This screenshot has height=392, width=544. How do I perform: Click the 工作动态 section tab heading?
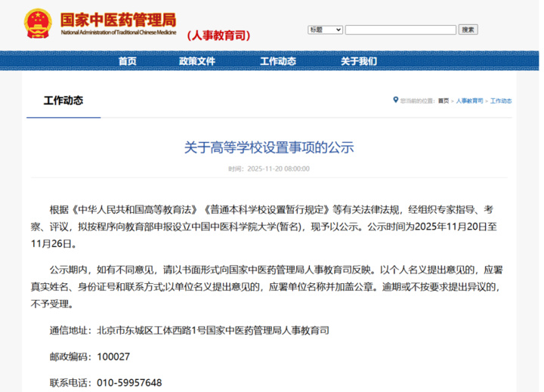(x=63, y=101)
